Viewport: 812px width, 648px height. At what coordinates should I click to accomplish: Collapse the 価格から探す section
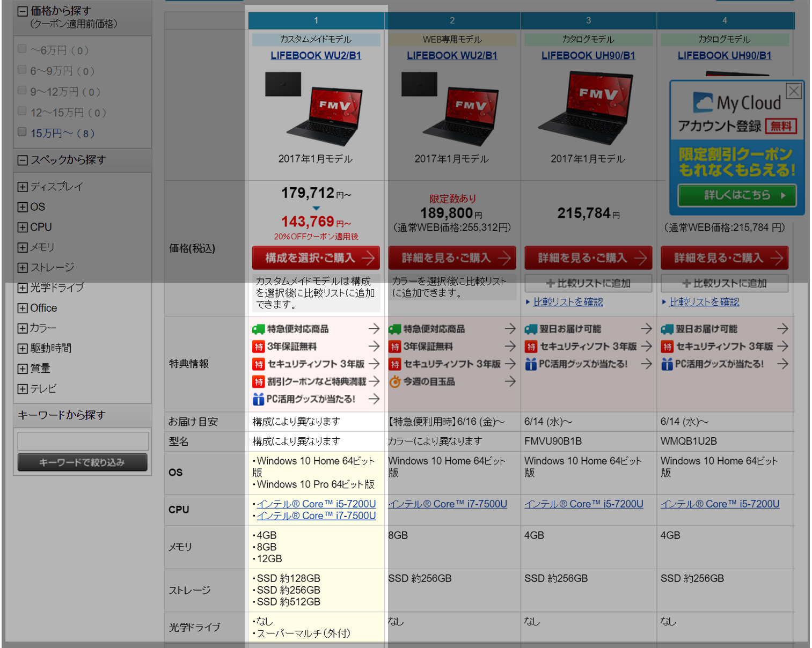(23, 11)
